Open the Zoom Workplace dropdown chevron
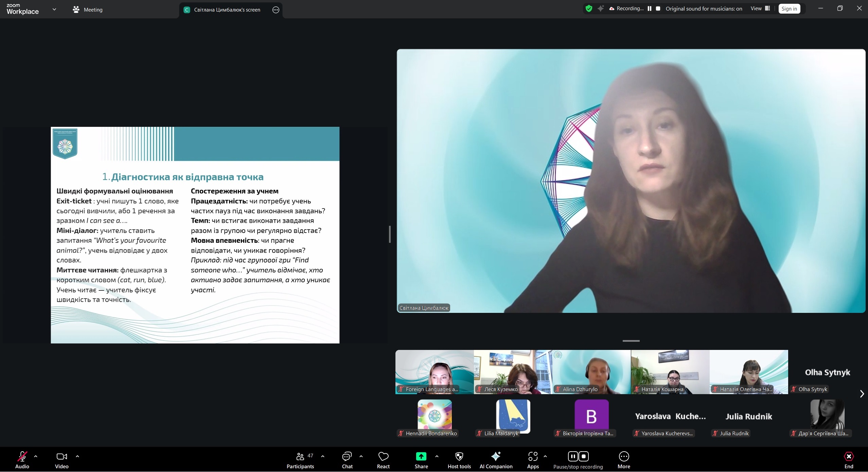 [54, 10]
